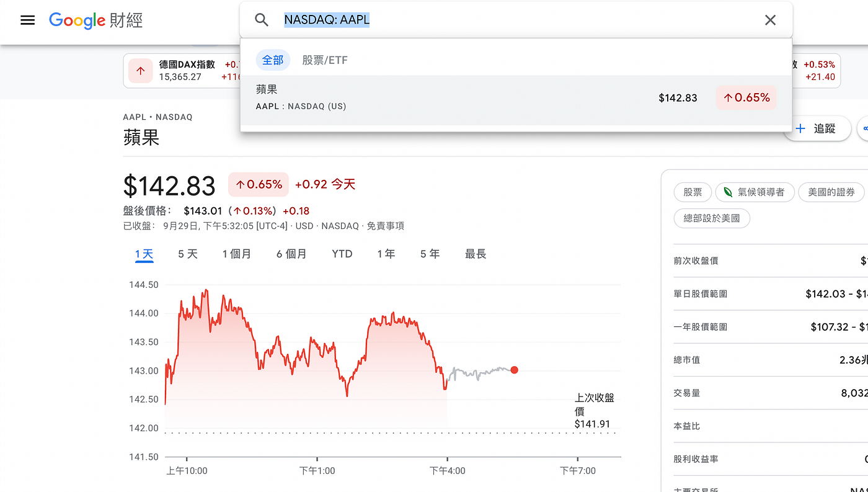Open the hamburger main menu

27,20
